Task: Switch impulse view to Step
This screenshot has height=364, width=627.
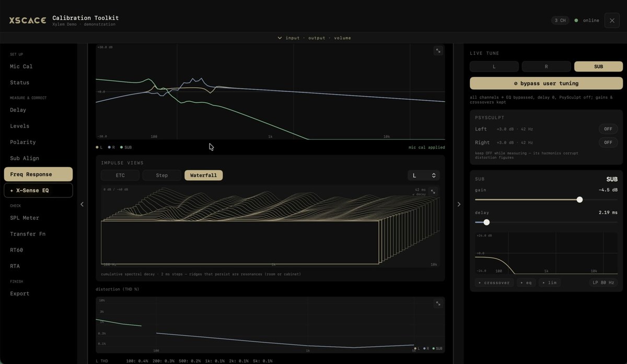Action: click(x=162, y=175)
